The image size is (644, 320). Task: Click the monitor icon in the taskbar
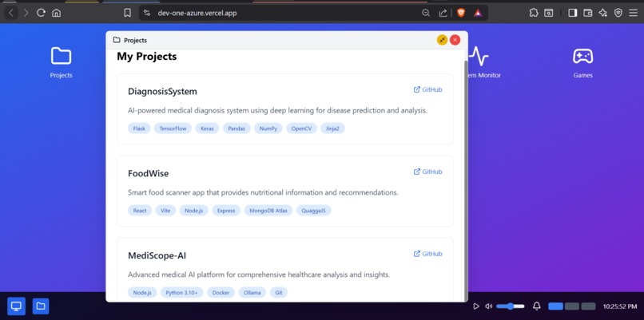[x=17, y=306]
